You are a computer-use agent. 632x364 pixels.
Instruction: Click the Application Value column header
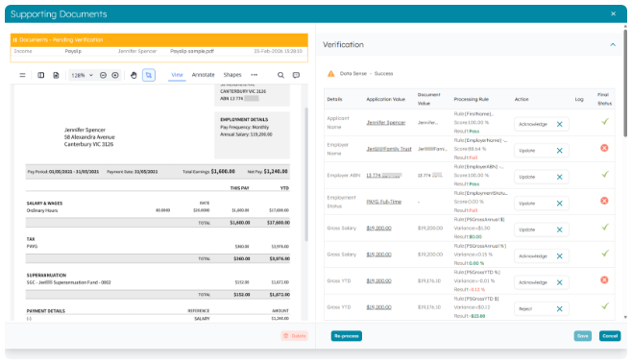[x=385, y=99]
